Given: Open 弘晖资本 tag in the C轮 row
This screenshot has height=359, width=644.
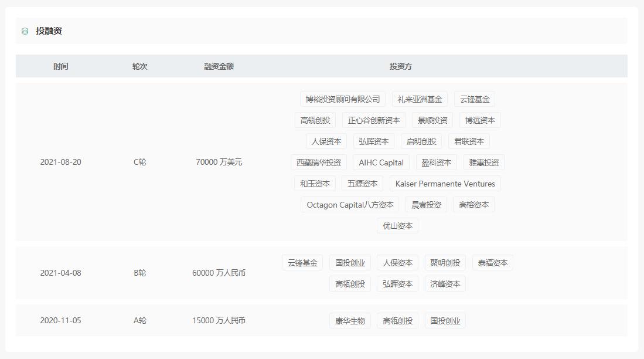Looking at the screenshot, I should tap(374, 141).
